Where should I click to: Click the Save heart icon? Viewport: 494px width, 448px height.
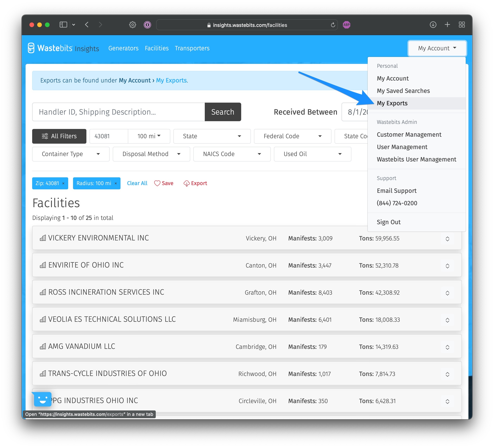157,184
